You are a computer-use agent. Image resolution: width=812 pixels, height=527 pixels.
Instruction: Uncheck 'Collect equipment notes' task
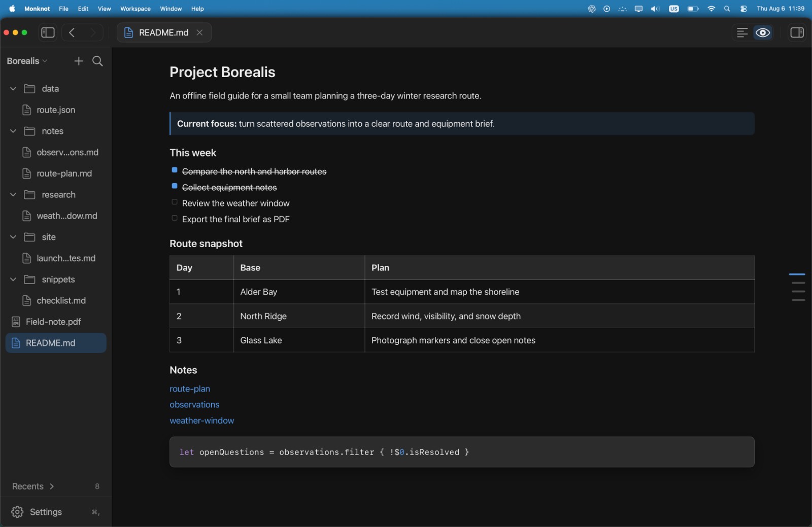(175, 186)
